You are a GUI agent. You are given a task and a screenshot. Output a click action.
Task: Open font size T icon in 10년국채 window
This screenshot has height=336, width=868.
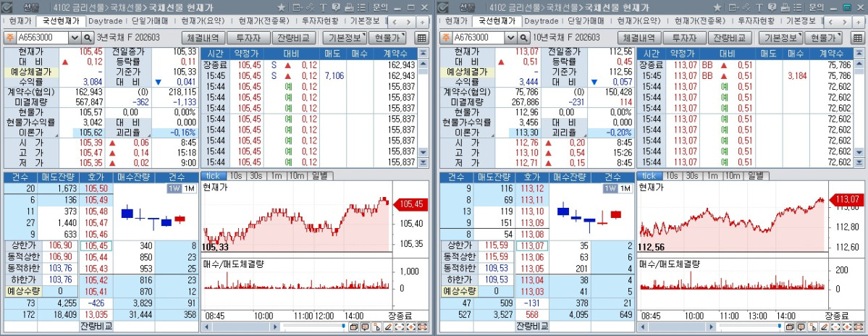coord(759,8)
